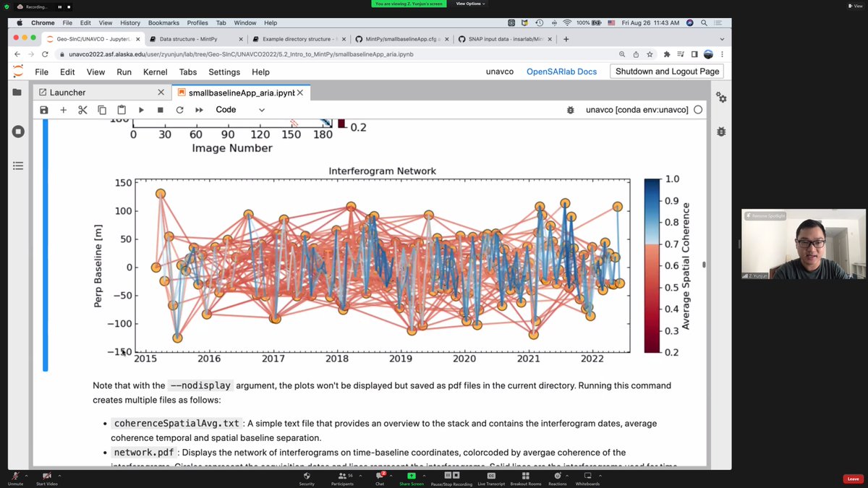This screenshot has height=488, width=868.
Task: Restart kernel and run all cells
Action: coord(199,110)
